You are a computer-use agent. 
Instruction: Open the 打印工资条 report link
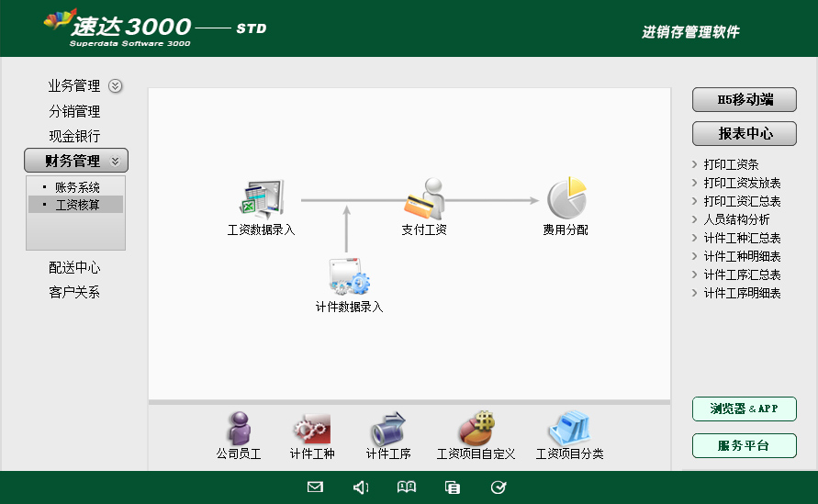pos(731,164)
